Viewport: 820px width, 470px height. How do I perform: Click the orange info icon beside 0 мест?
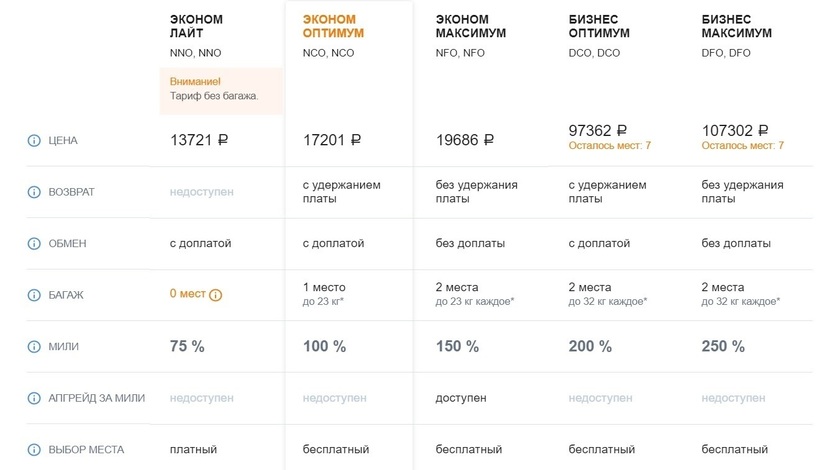pyautogui.click(x=216, y=295)
